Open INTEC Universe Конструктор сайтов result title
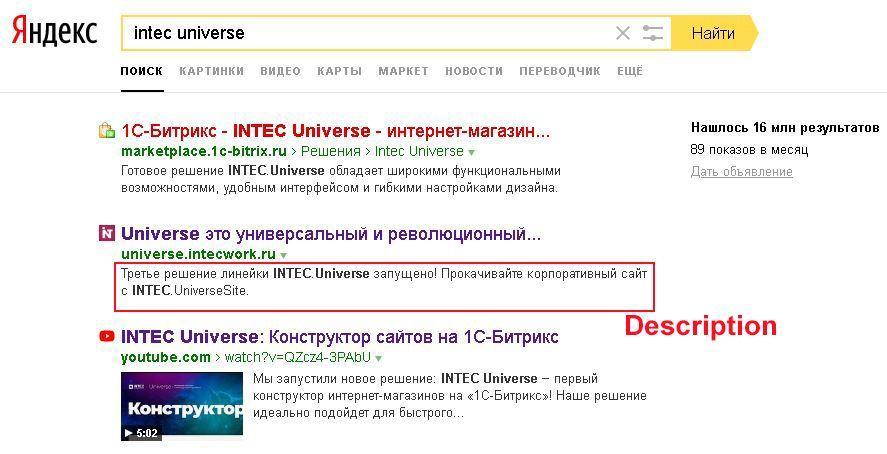Image resolution: width=887 pixels, height=454 pixels. 340,337
